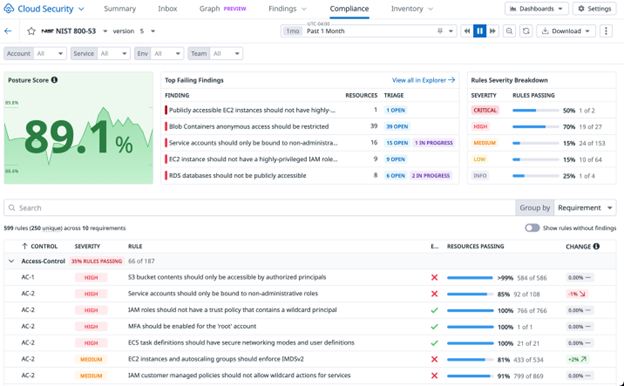Open the three-dot more options menu
The width and height of the screenshot is (624, 386).
click(x=606, y=31)
